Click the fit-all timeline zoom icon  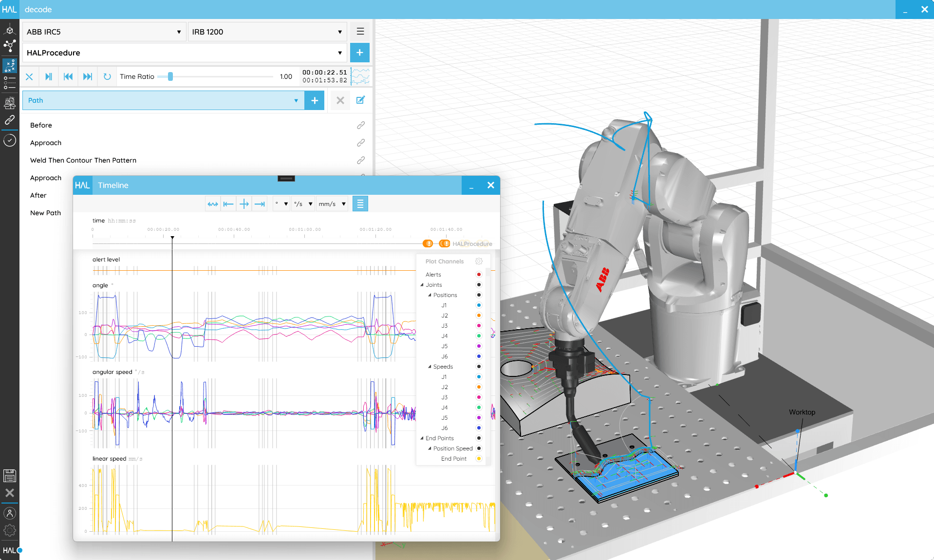pyautogui.click(x=213, y=204)
